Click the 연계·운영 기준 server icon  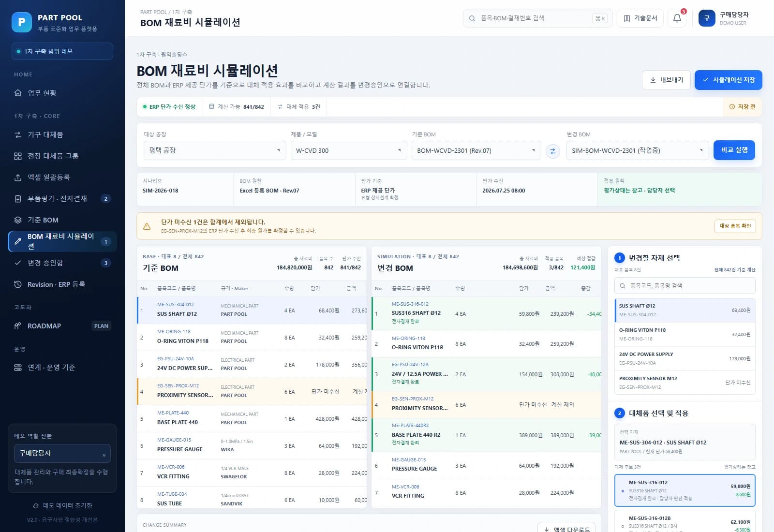tap(18, 368)
